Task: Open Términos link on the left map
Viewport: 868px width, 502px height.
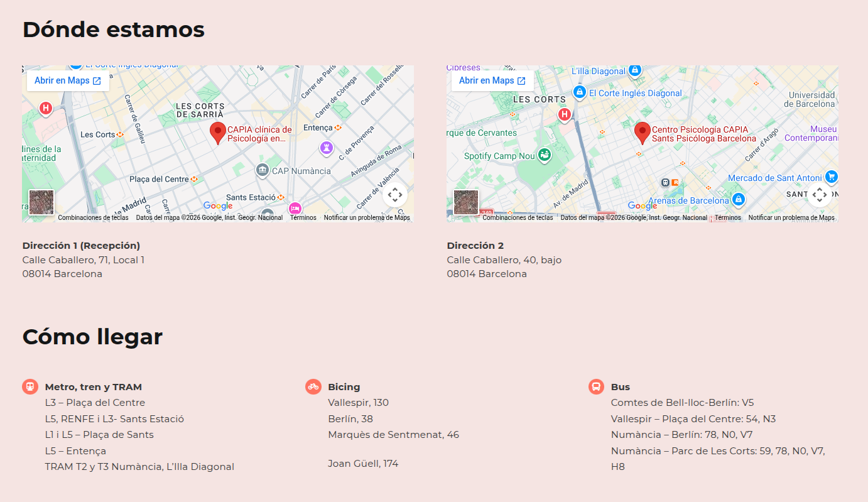Action: 303,218
